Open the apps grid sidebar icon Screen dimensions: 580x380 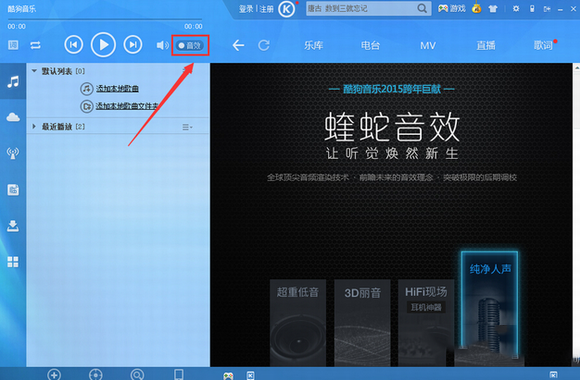pyautogui.click(x=13, y=262)
